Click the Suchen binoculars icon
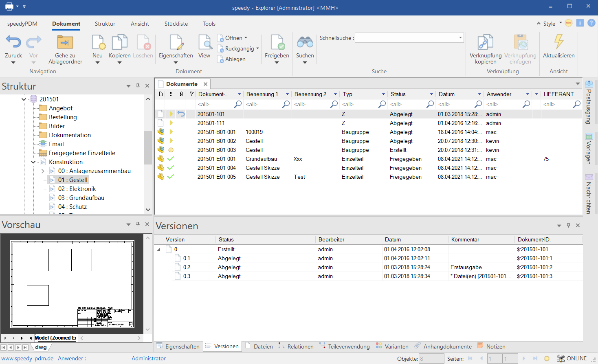Screen dimensions: 598x364 pyautogui.click(x=305, y=42)
